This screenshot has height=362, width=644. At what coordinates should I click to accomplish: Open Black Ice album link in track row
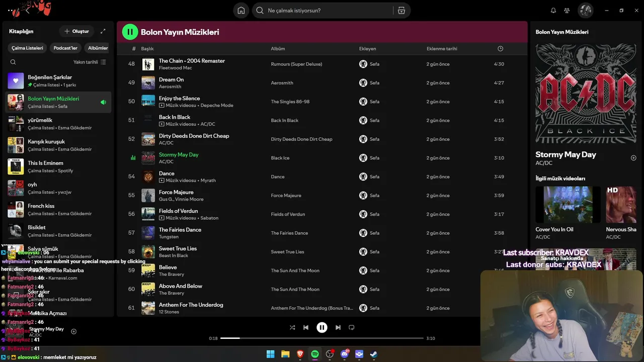tap(280, 158)
